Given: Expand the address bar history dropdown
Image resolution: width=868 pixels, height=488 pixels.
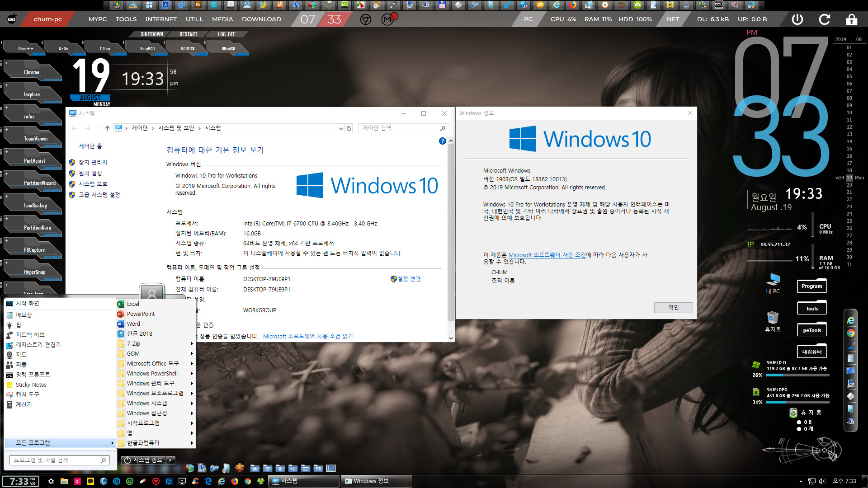Looking at the screenshot, I should [341, 128].
